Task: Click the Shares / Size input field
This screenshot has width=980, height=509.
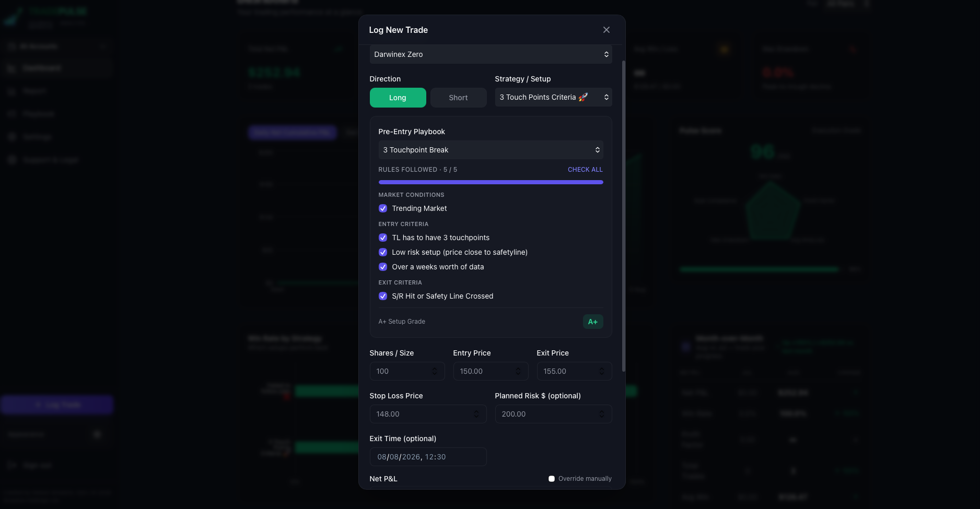Action: tap(407, 371)
